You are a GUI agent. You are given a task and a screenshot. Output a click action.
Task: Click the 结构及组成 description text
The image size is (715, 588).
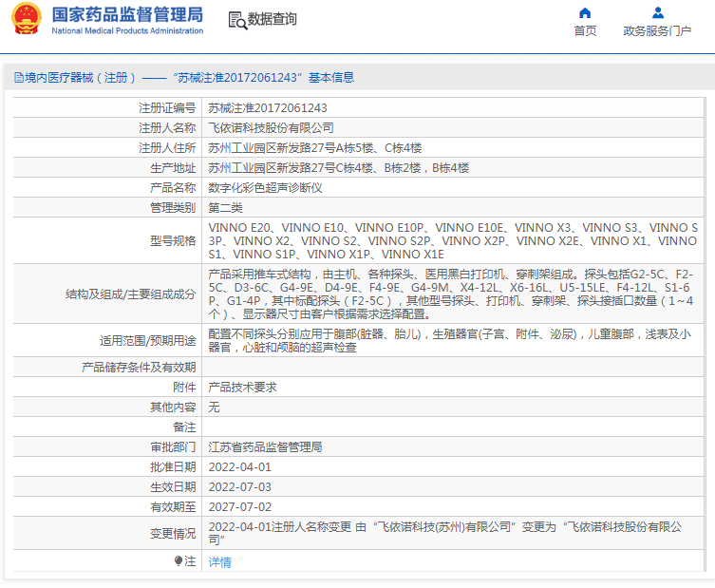450,294
